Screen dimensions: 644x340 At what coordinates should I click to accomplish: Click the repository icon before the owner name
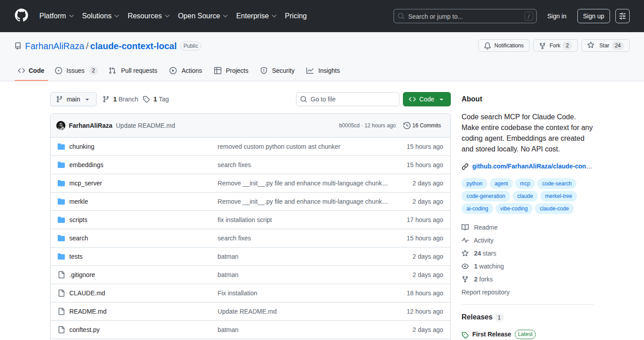pyautogui.click(x=18, y=46)
